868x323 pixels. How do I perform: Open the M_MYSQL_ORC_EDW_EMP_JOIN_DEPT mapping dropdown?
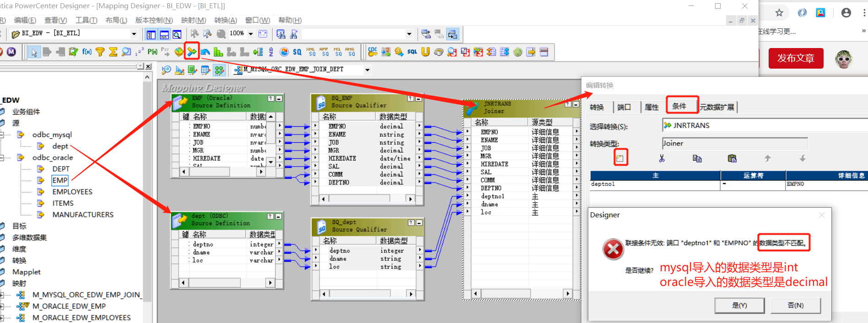point(367,70)
